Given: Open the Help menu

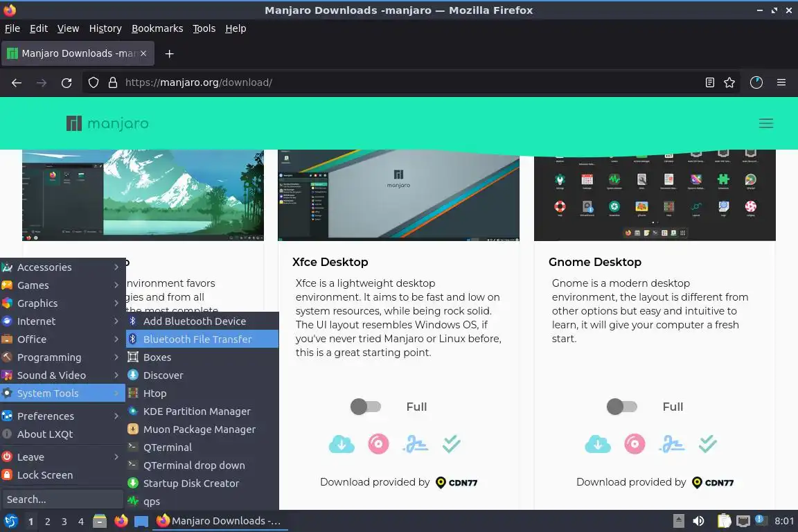Looking at the screenshot, I should (236, 28).
